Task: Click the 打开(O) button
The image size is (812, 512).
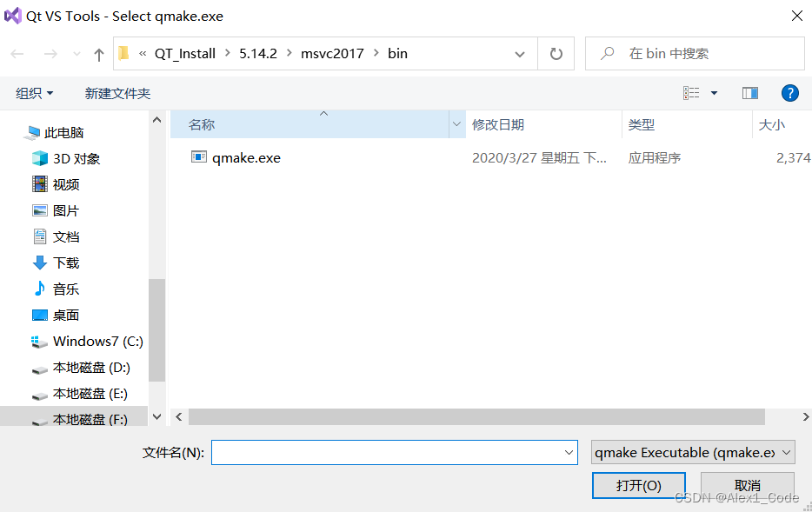Action: click(638, 485)
